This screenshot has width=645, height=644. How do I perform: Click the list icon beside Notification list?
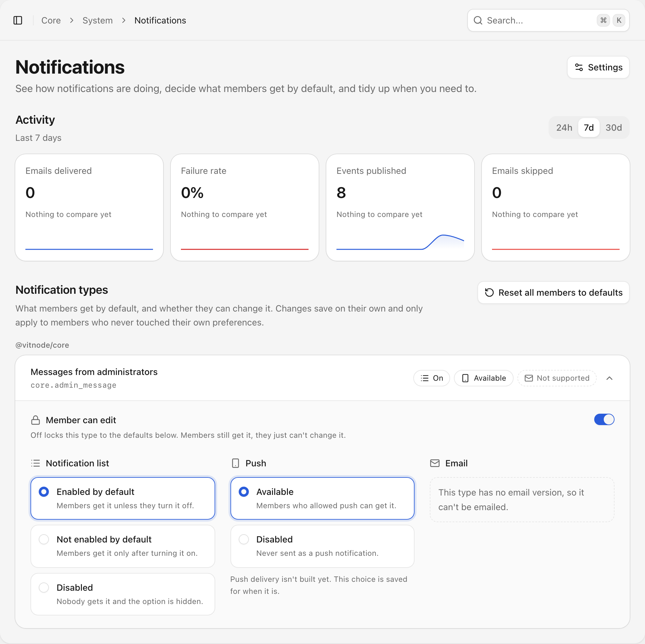pyautogui.click(x=35, y=463)
